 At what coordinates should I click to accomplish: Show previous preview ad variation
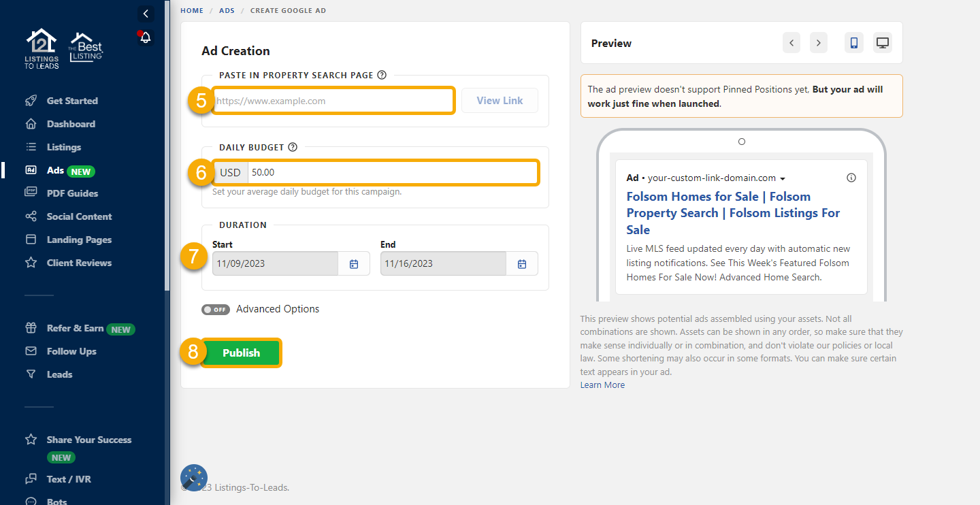(x=791, y=42)
